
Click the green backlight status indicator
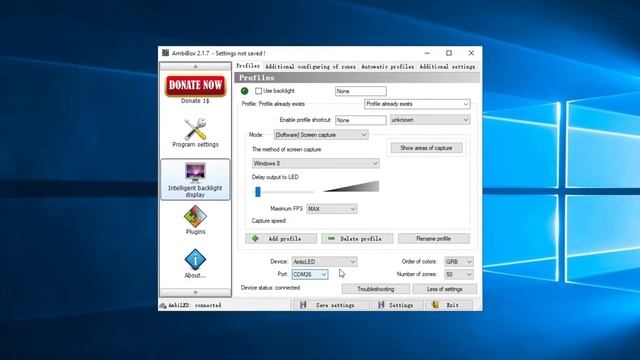pyautogui.click(x=244, y=91)
